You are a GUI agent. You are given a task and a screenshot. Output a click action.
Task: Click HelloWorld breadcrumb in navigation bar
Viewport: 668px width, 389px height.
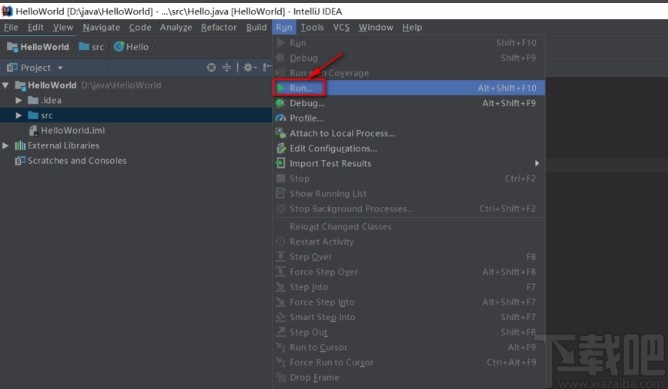pyautogui.click(x=38, y=47)
